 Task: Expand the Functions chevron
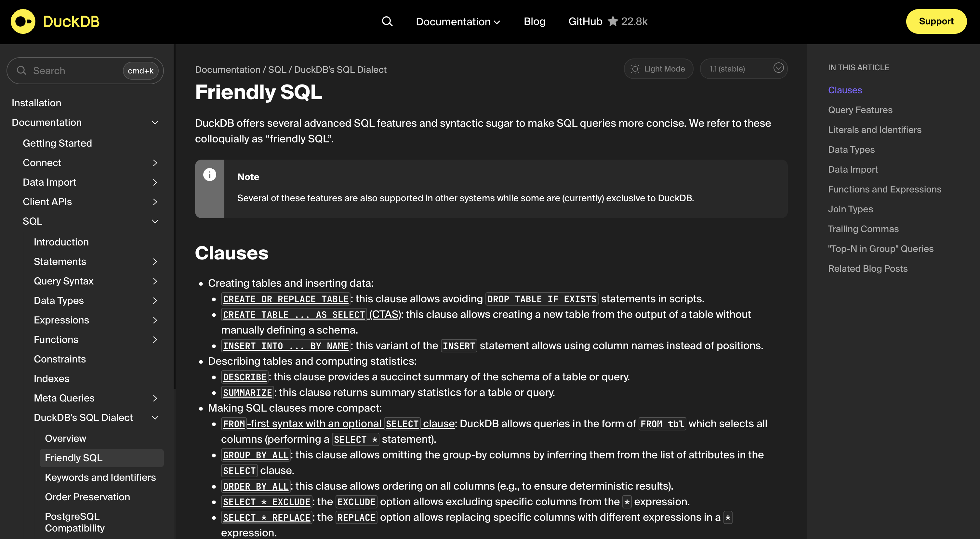(155, 340)
